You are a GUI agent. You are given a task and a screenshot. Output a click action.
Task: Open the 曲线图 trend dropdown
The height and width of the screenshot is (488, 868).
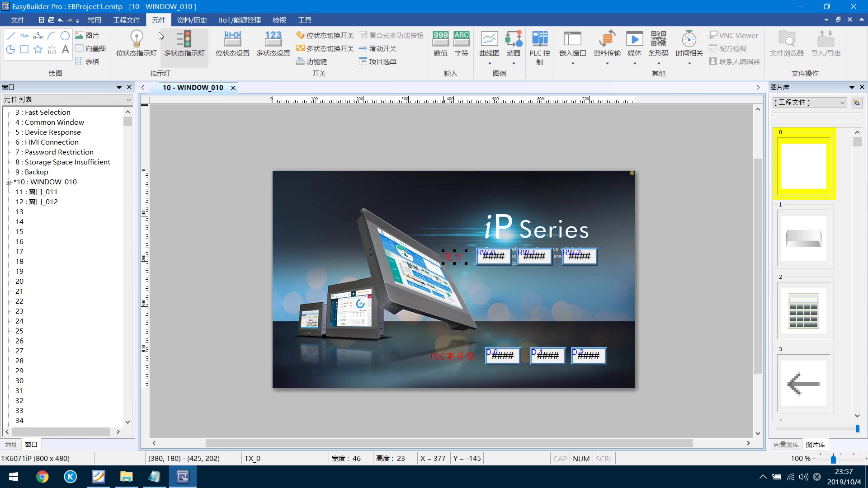pos(489,64)
